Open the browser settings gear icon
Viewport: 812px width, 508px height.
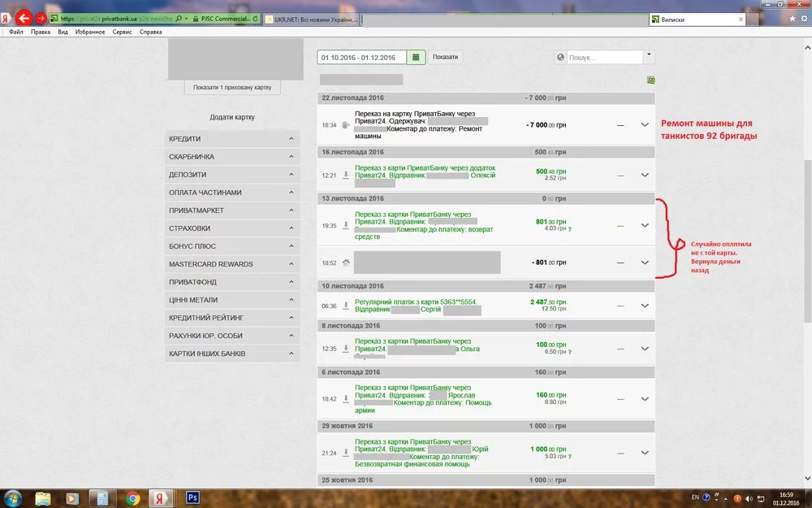tap(804, 19)
